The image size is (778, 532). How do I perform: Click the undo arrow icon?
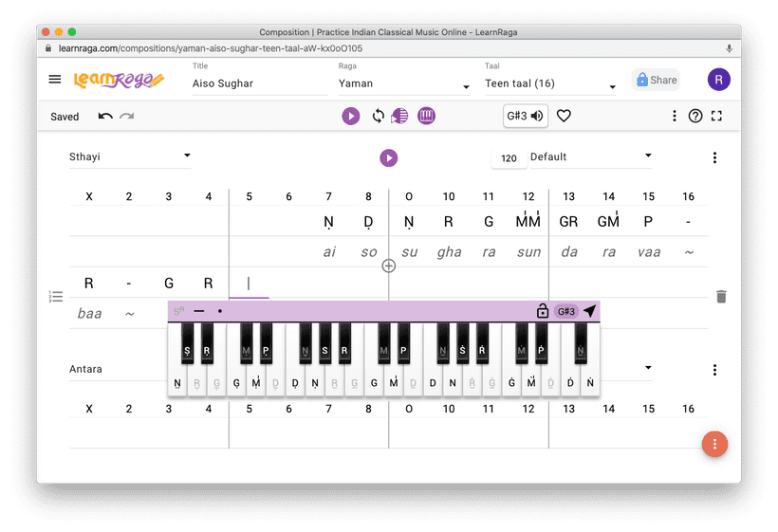(104, 116)
